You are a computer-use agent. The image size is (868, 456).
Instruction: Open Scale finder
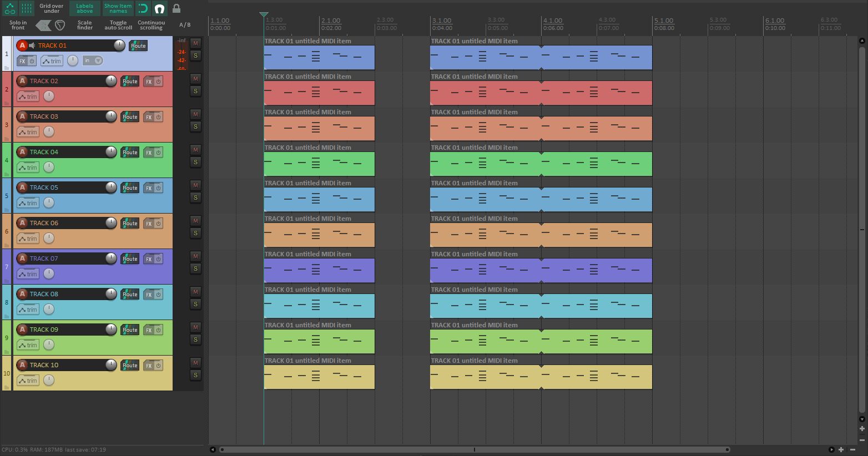point(85,26)
